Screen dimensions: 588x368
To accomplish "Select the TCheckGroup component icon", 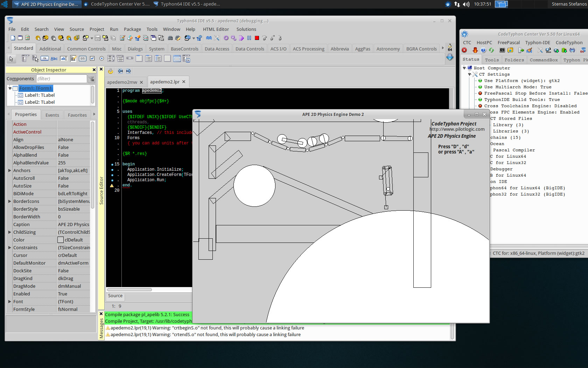I will coord(158,59).
